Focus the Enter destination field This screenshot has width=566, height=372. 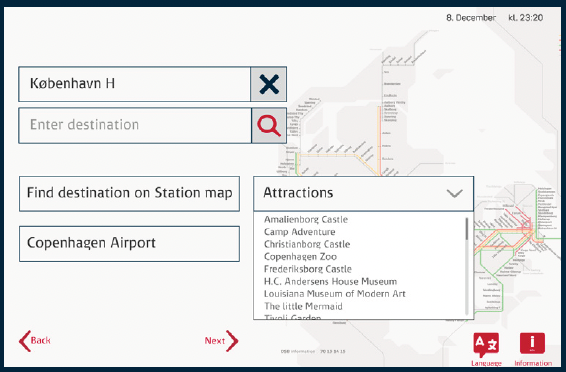coord(135,126)
